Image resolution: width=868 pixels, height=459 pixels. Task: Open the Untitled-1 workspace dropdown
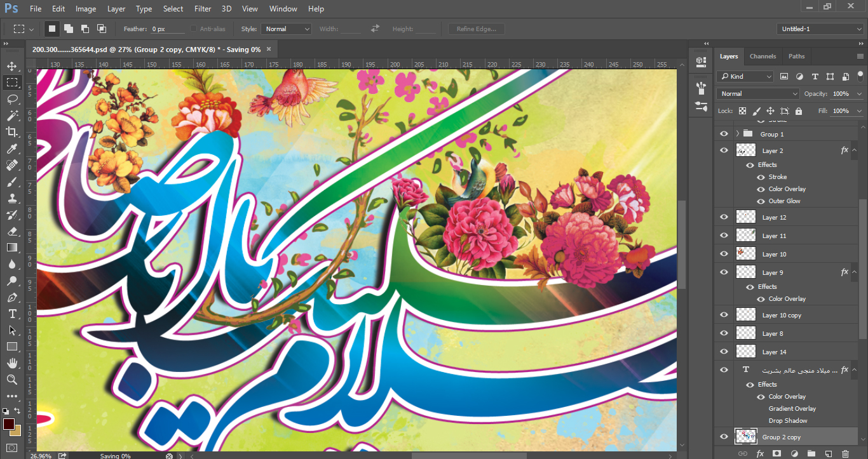[820, 29]
